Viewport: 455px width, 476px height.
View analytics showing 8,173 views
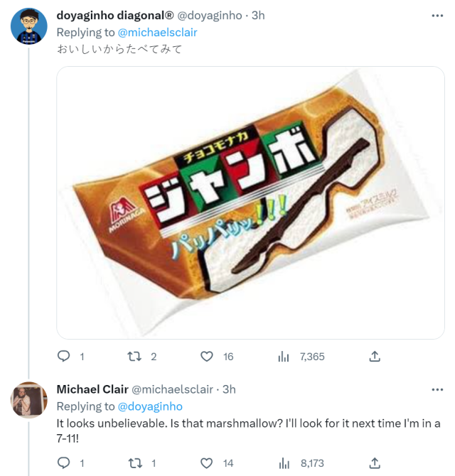pyautogui.click(x=284, y=463)
